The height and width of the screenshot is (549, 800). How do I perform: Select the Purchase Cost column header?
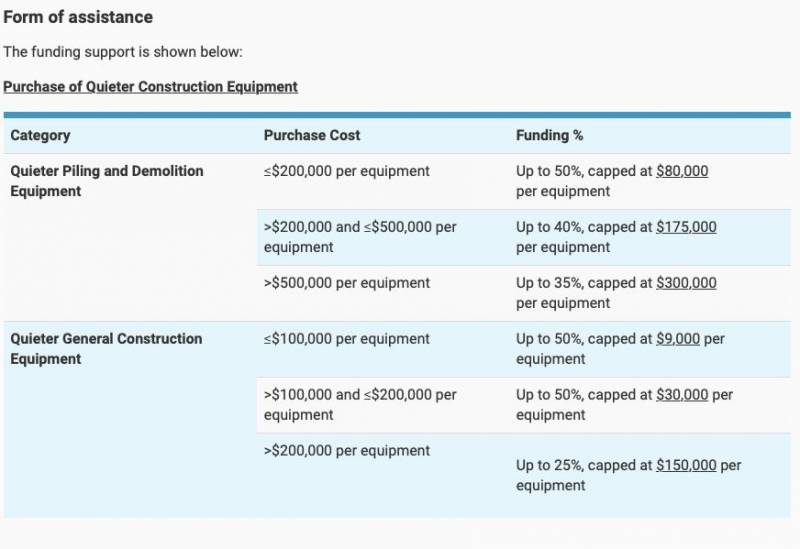(312, 135)
